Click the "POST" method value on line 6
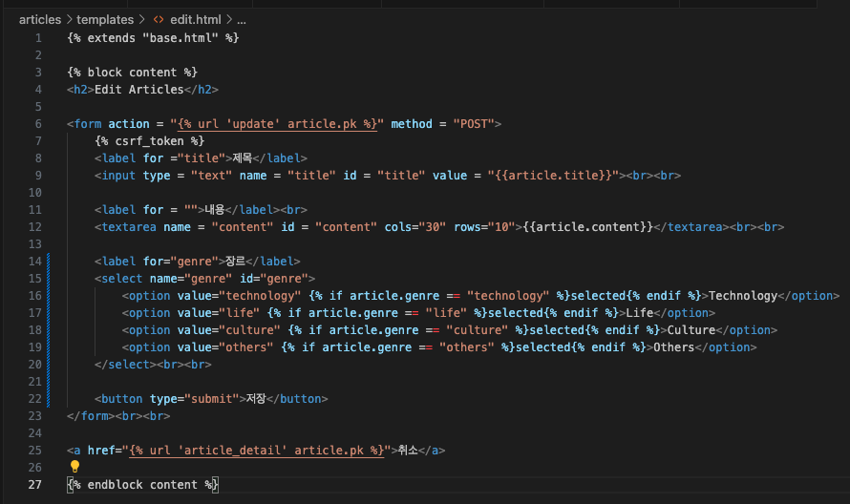 click(x=474, y=124)
